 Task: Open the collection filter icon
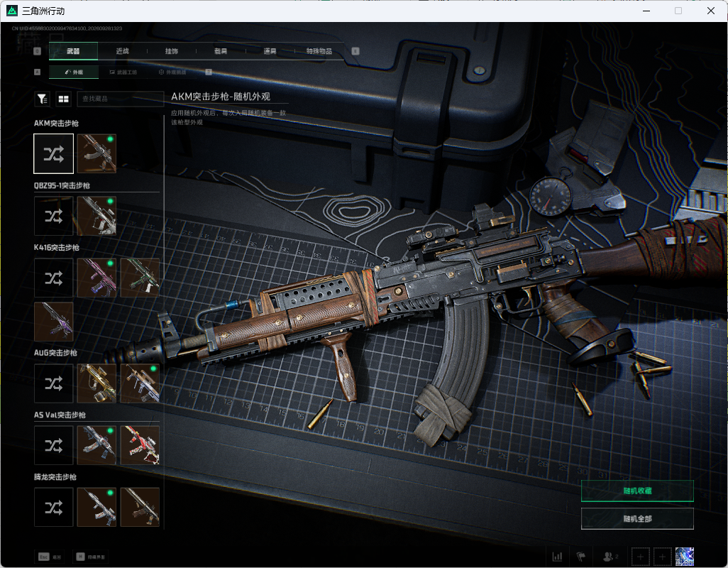click(x=43, y=99)
